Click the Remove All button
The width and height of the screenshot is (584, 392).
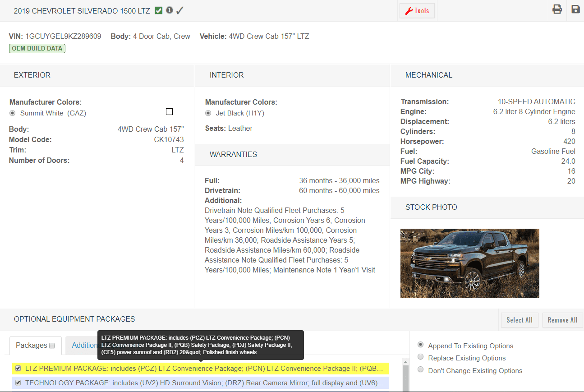(x=563, y=320)
